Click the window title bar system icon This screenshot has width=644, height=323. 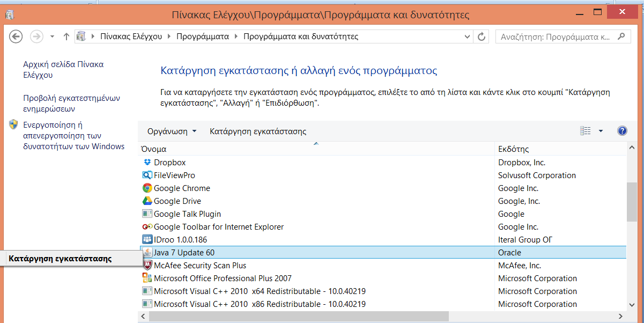point(10,14)
